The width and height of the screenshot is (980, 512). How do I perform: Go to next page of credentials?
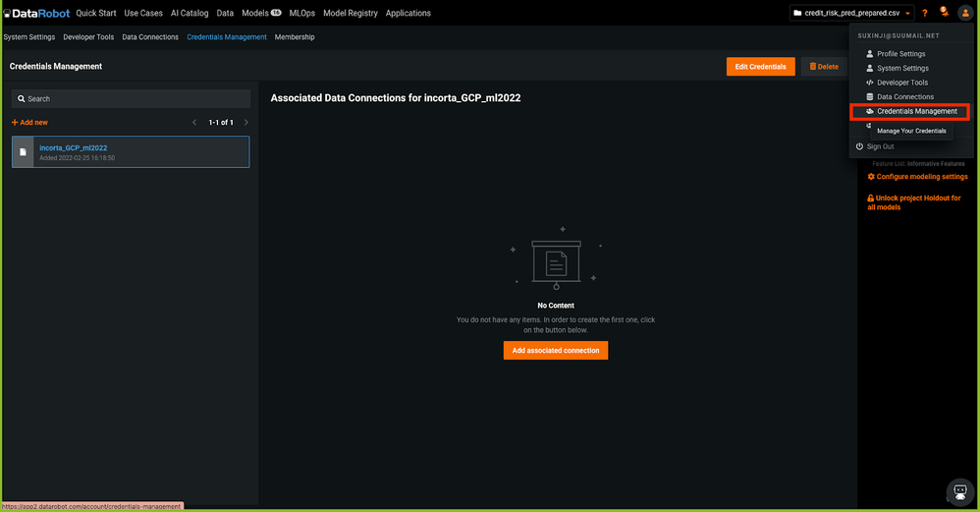point(245,123)
